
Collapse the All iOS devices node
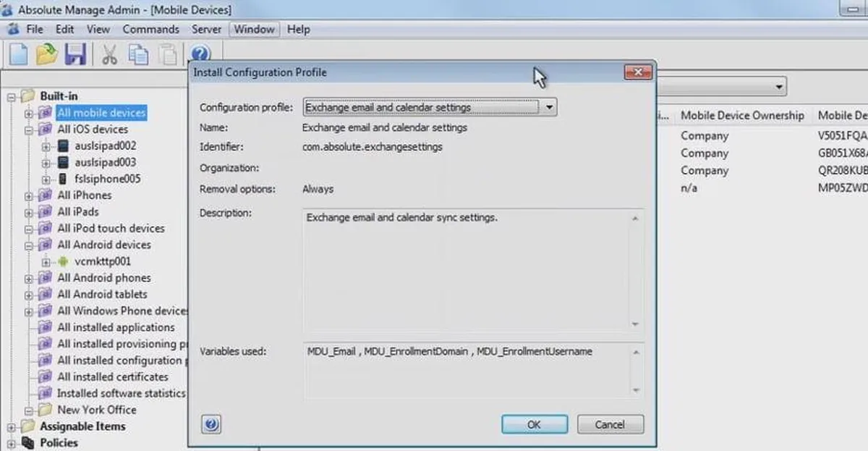pos(29,130)
